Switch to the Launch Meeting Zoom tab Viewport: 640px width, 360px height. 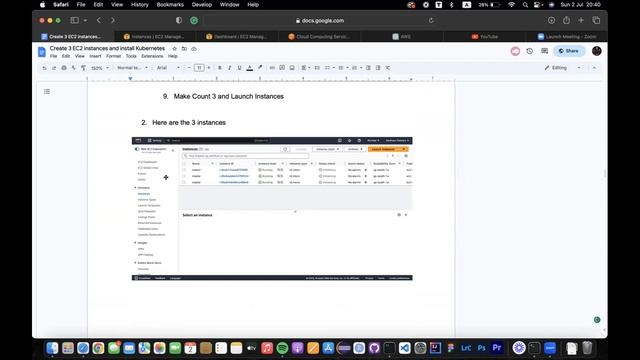(x=567, y=36)
